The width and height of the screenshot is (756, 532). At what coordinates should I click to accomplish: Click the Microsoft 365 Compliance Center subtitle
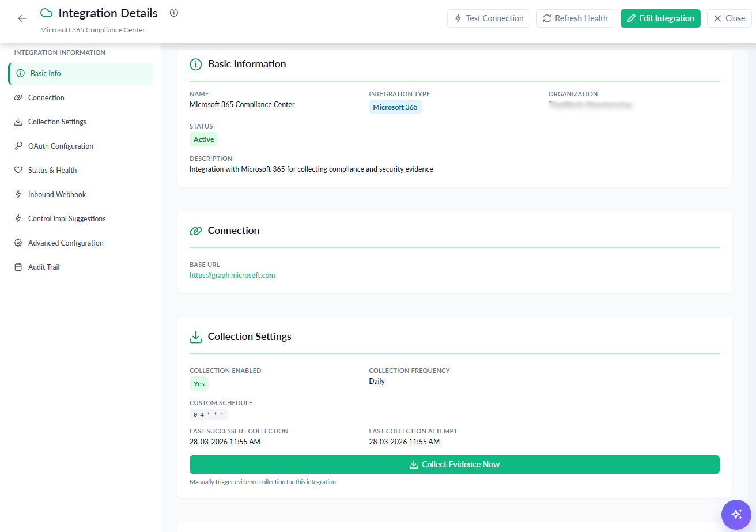(93, 30)
